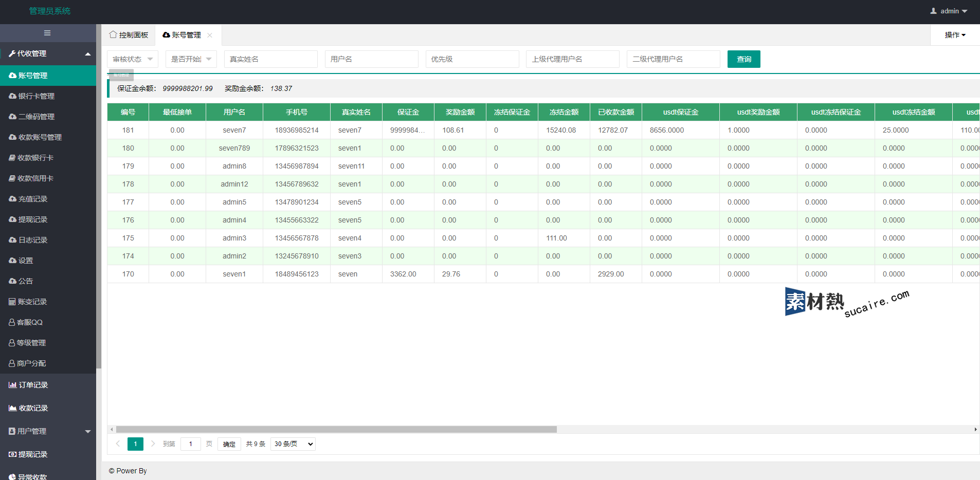The height and width of the screenshot is (480, 980).
Task: Open the 30 条/页 page size selector
Action: [293, 444]
